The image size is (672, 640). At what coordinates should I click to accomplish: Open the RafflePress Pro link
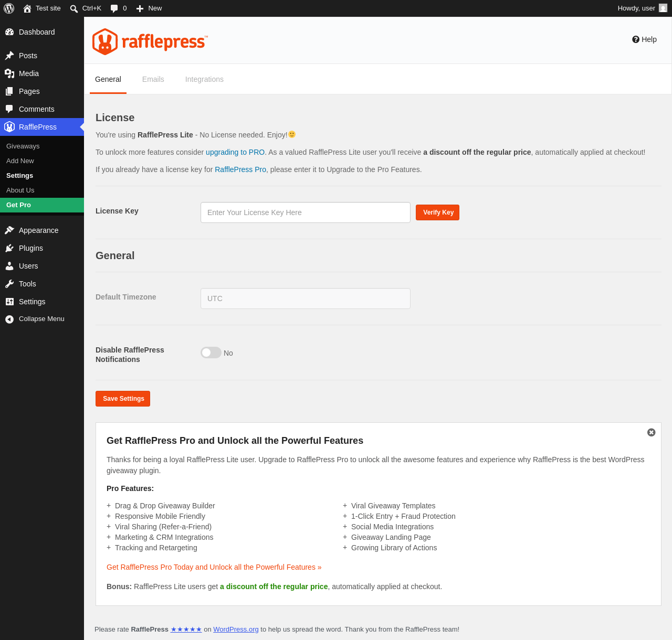[x=240, y=169]
